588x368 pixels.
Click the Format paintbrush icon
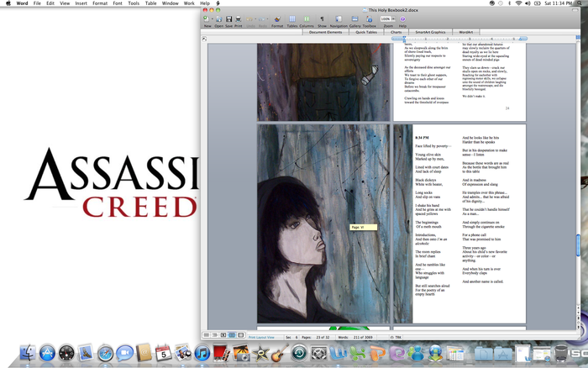click(x=277, y=19)
